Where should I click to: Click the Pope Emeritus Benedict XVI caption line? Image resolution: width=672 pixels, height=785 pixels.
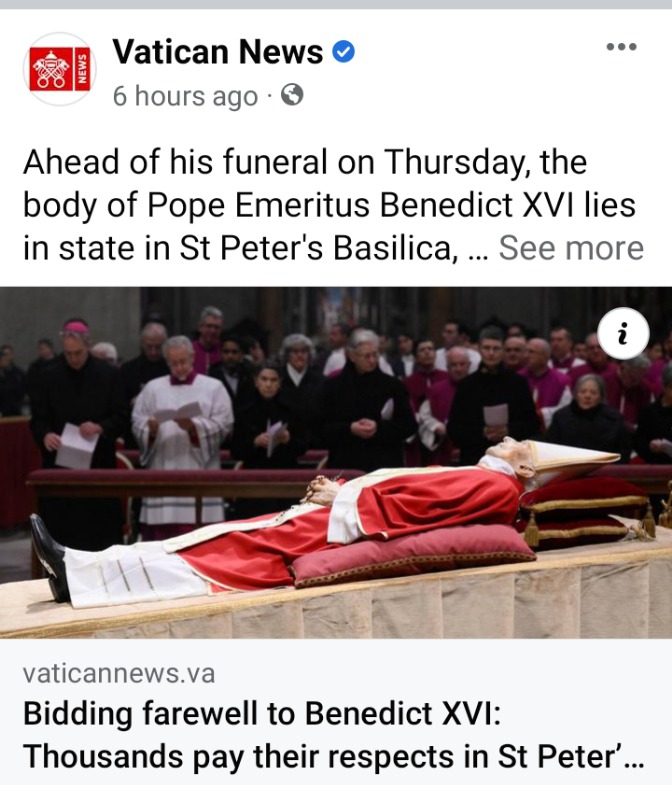tap(329, 205)
